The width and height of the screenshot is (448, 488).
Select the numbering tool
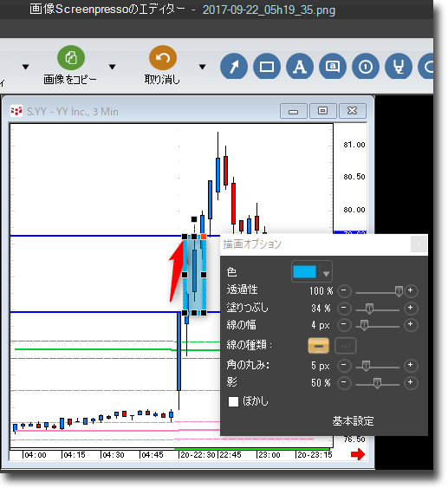[366, 66]
